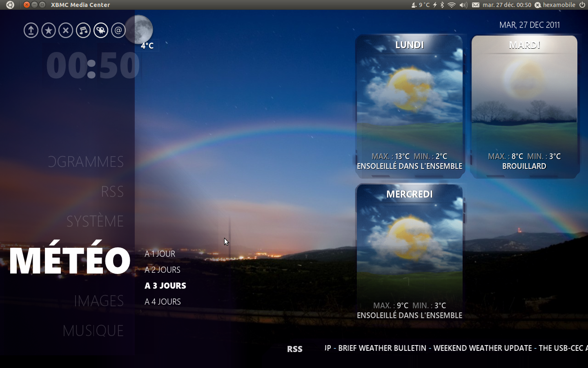Open the music note shortcut icon
Screen dimensions: 588x368
[x=83, y=30]
